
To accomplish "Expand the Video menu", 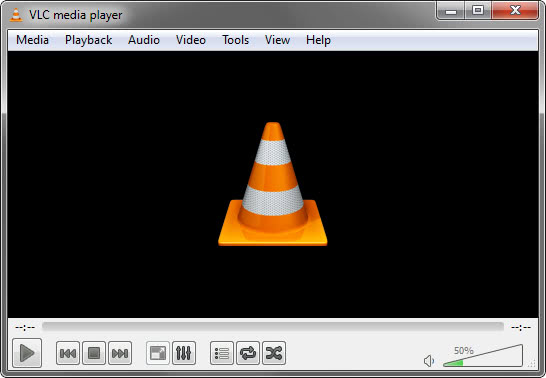I will [x=191, y=40].
